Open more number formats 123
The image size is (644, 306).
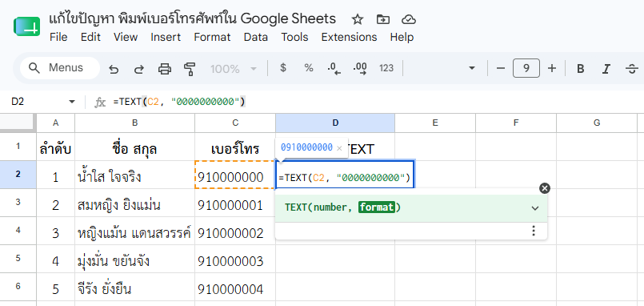(386, 68)
